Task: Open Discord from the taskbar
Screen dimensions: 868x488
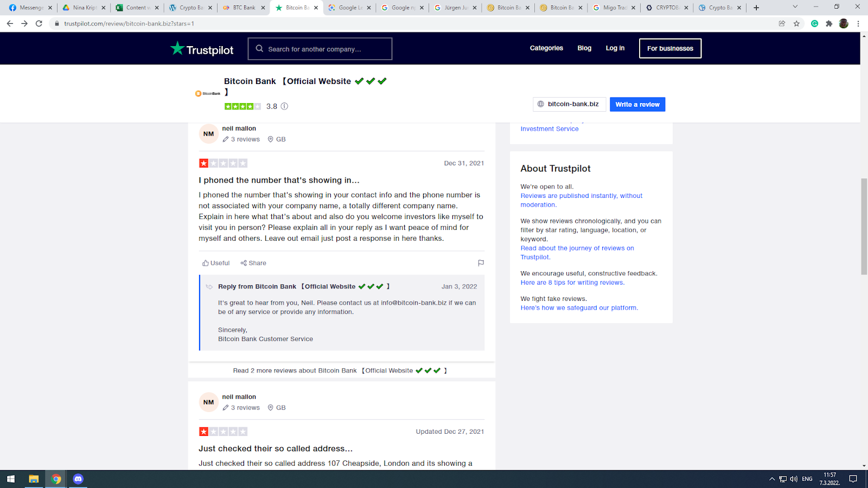Action: (78, 479)
